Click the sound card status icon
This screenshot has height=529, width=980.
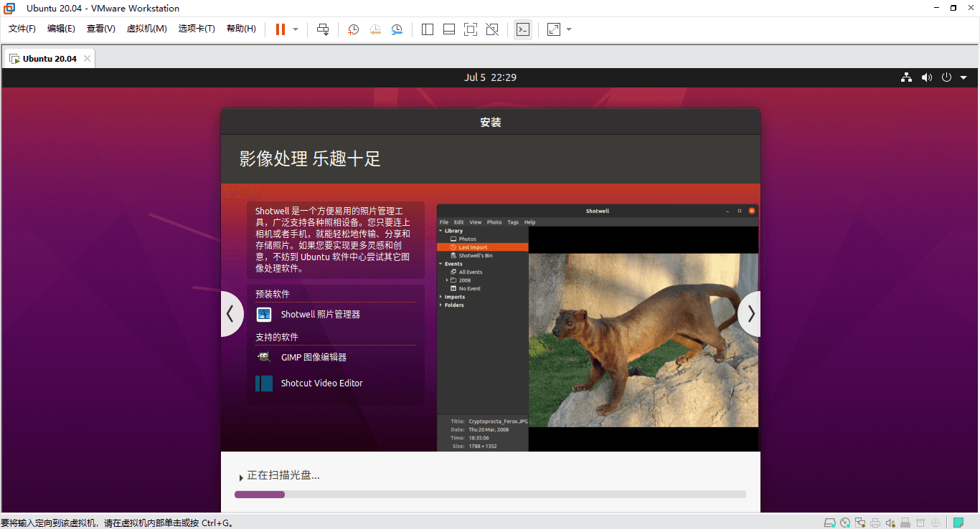890,523
